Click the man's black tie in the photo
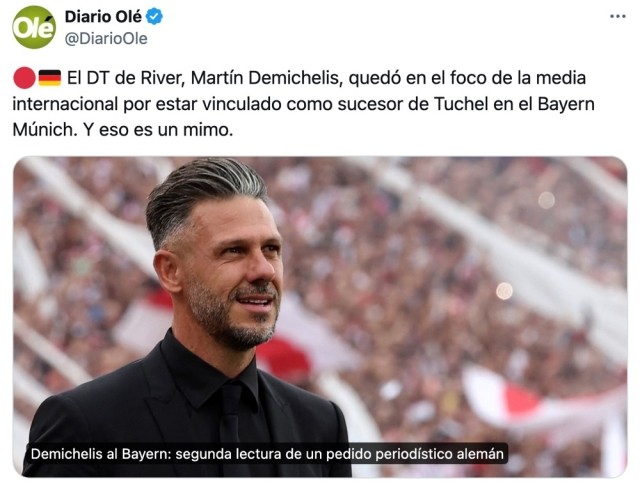This screenshot has width=640, height=484. (231, 426)
